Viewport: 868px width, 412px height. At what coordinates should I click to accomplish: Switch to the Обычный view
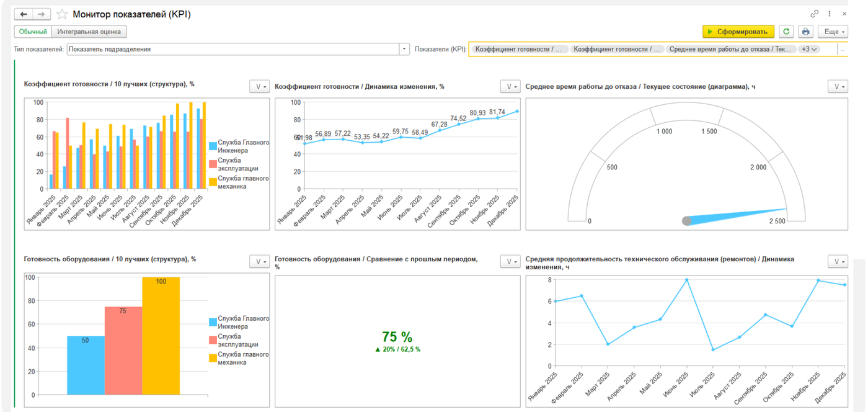pos(33,32)
